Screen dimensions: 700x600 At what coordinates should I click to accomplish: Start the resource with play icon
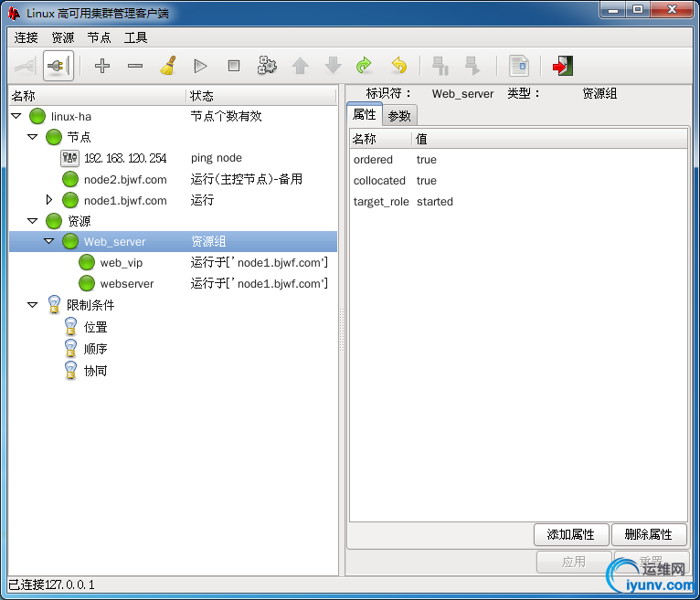click(200, 66)
